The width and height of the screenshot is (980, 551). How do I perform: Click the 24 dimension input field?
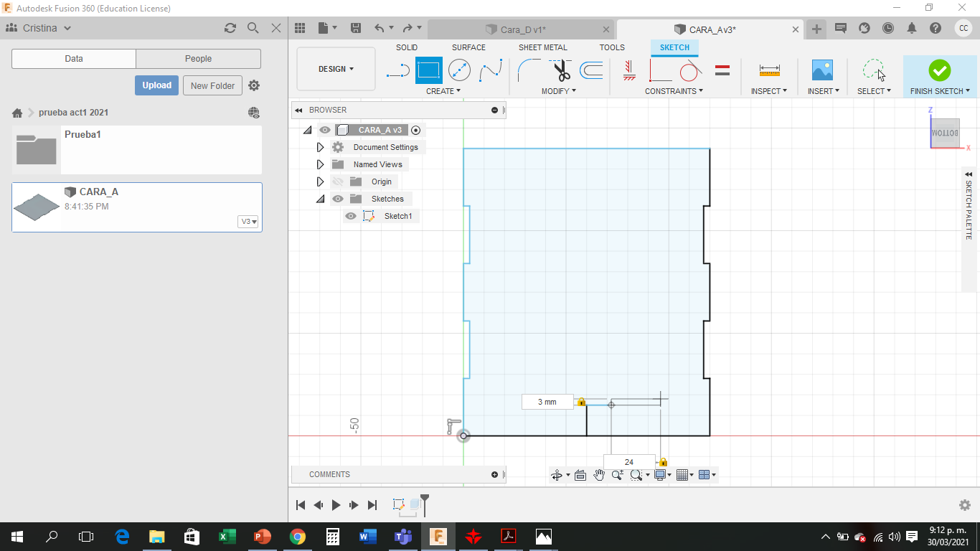tap(629, 462)
